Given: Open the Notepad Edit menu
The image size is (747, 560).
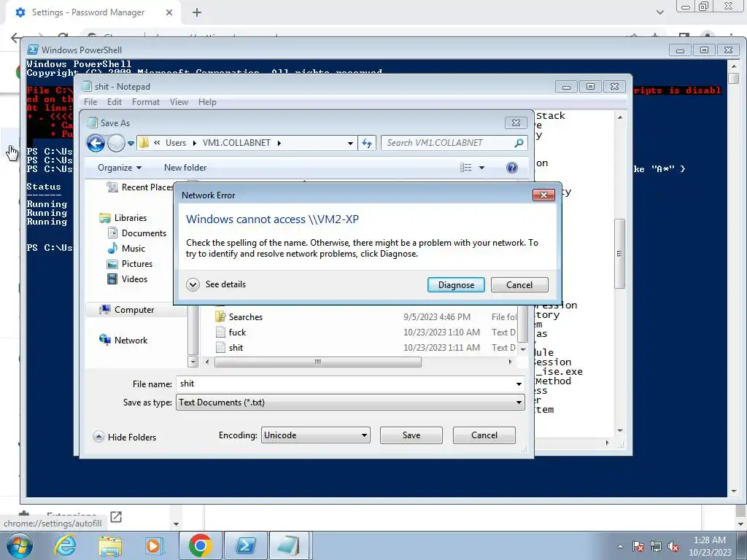Looking at the screenshot, I should (x=115, y=102).
